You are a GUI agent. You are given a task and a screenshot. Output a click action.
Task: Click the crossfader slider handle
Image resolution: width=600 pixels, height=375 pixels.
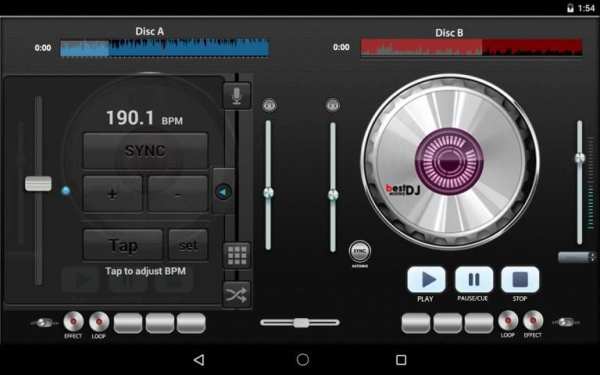click(301, 323)
